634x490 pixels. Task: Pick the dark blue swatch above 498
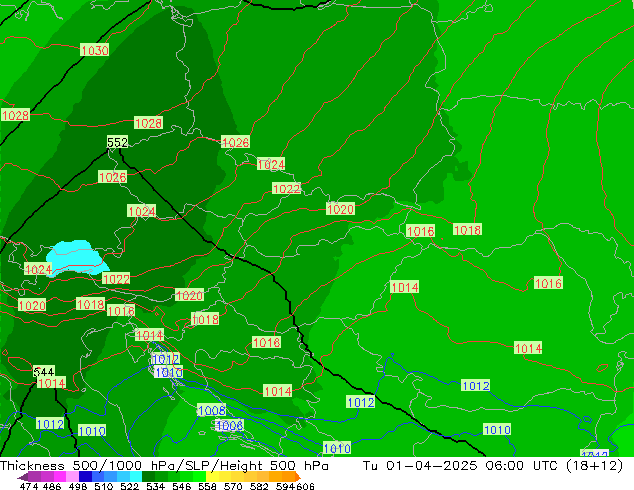click(84, 476)
